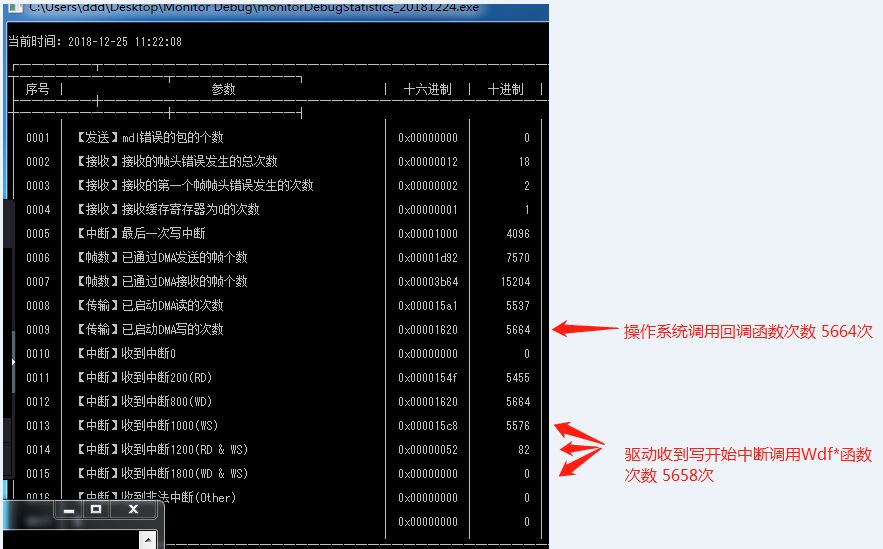883x549 pixels.
Task: Click 【中断】收到中断1800(WD & WS) parameter
Action: (162, 473)
